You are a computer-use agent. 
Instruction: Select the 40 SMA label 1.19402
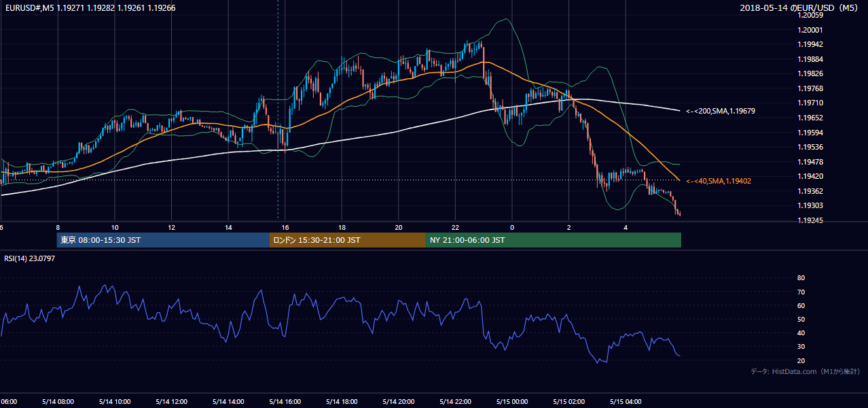tap(719, 181)
